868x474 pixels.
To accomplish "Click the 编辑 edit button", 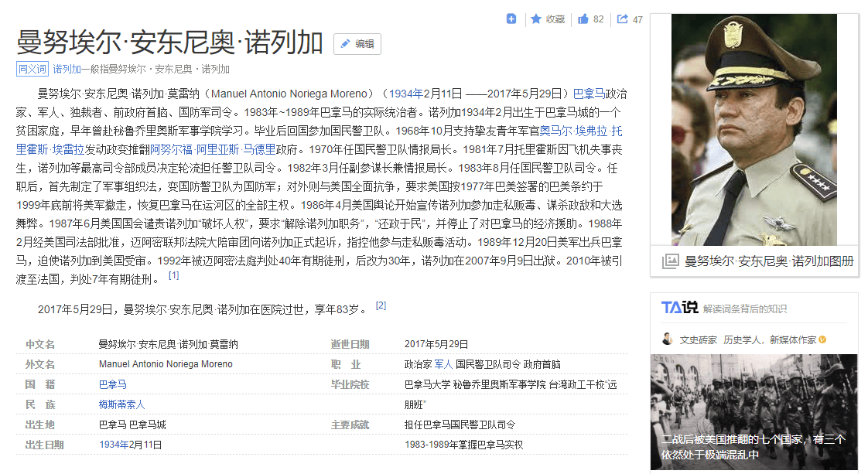I will click(x=357, y=44).
